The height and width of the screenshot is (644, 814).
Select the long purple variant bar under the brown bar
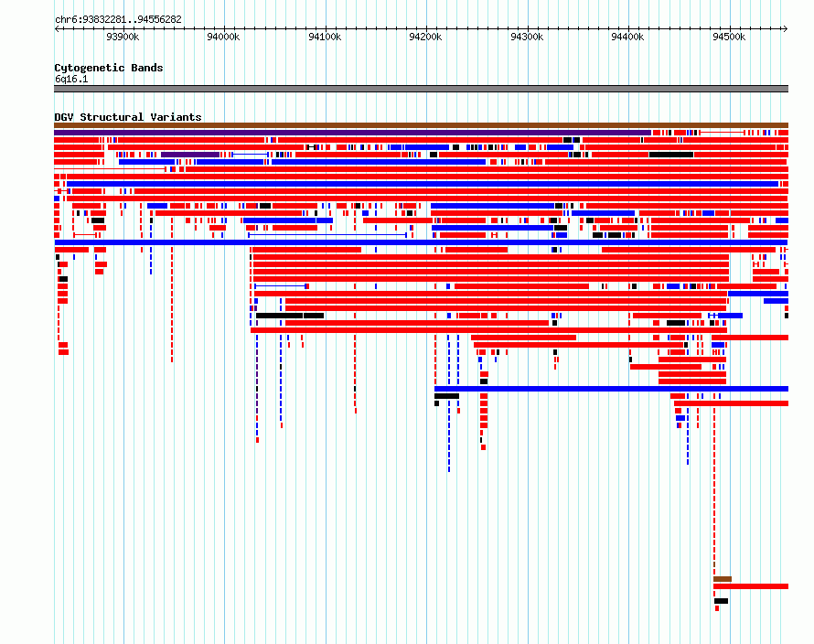pos(352,133)
